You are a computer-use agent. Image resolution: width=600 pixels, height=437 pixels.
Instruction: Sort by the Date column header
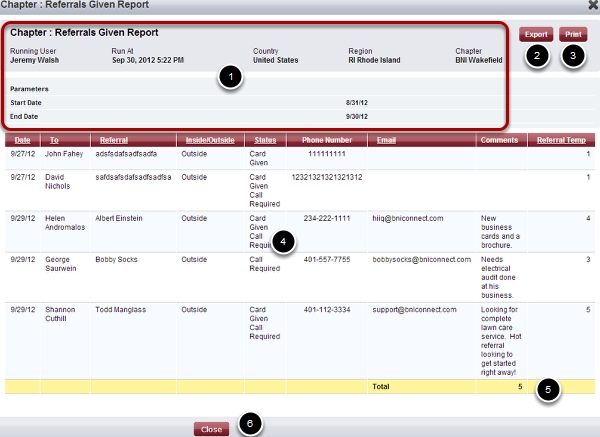click(x=22, y=140)
